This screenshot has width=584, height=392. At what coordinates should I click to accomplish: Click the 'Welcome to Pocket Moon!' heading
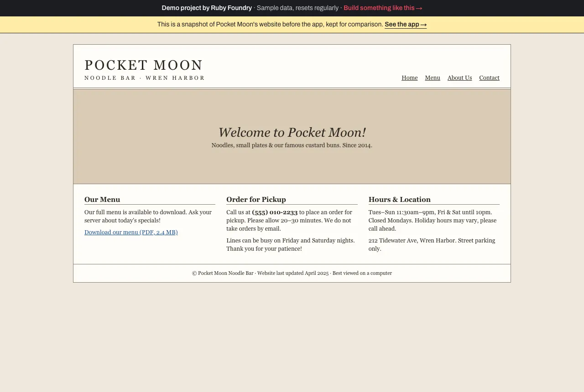[x=292, y=132]
